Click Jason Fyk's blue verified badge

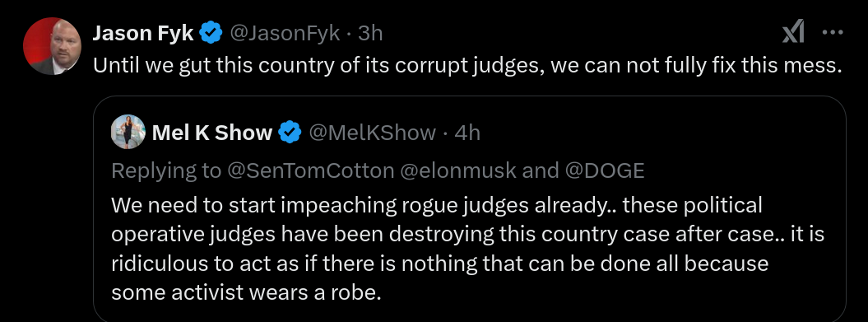point(211,34)
